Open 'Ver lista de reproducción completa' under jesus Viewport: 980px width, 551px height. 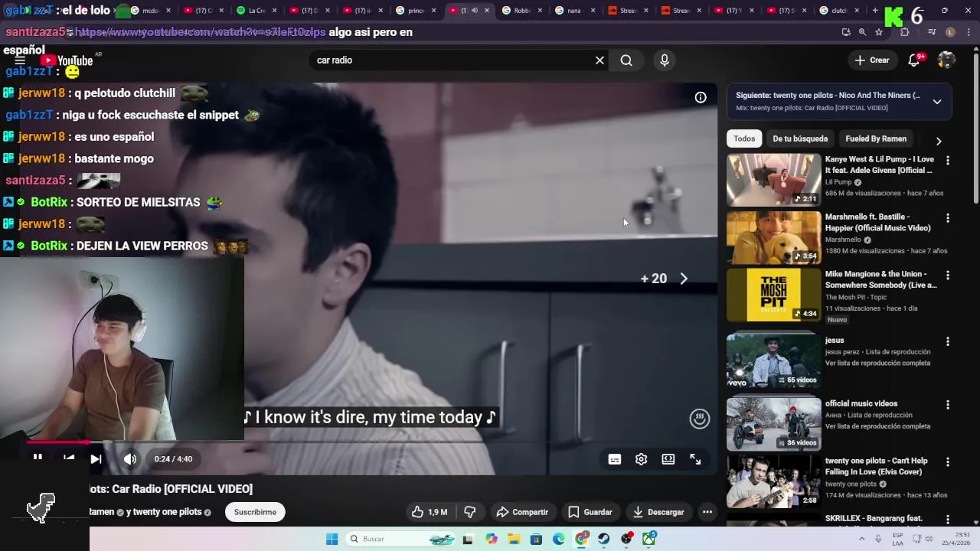pyautogui.click(x=877, y=363)
